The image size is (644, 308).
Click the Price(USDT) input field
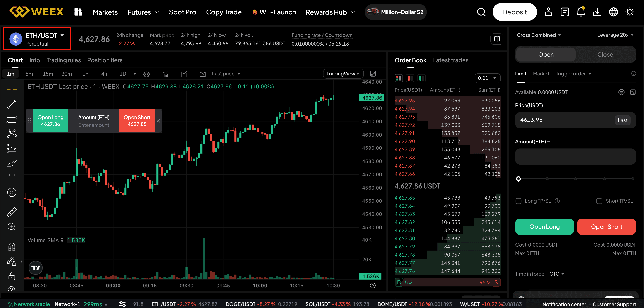coord(563,120)
